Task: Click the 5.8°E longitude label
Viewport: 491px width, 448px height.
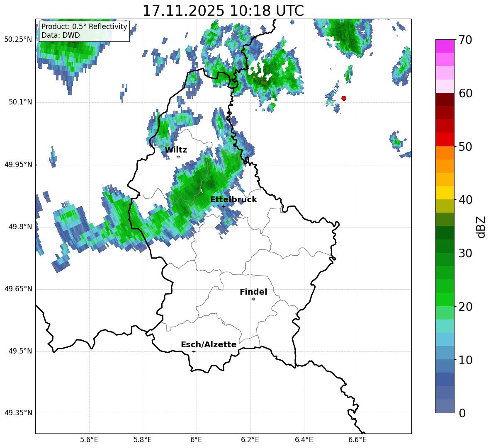Action: (143, 440)
